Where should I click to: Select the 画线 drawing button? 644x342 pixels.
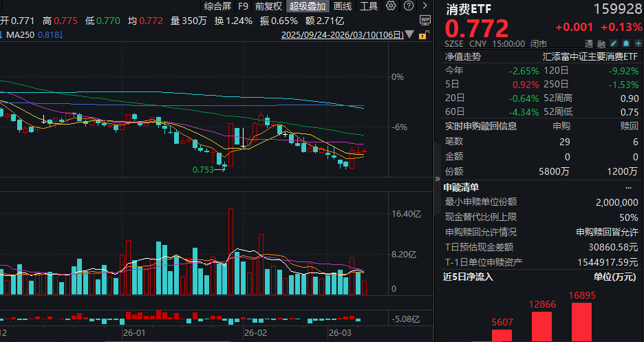pos(342,6)
